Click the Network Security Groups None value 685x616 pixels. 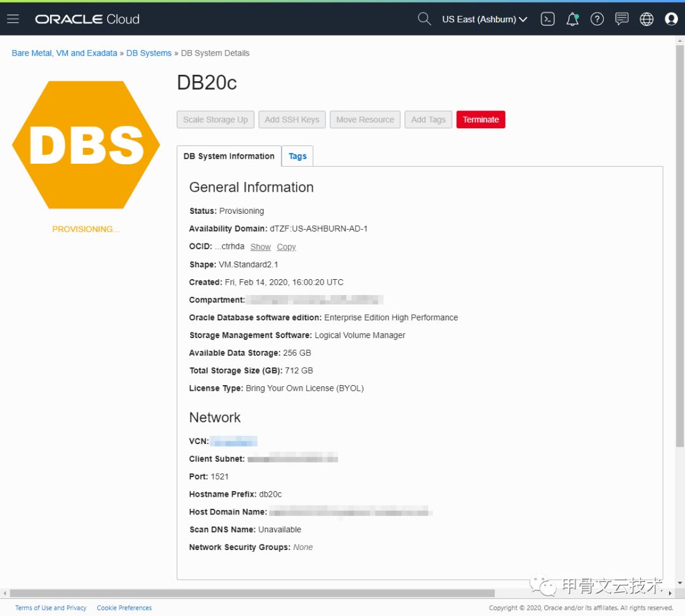(303, 547)
